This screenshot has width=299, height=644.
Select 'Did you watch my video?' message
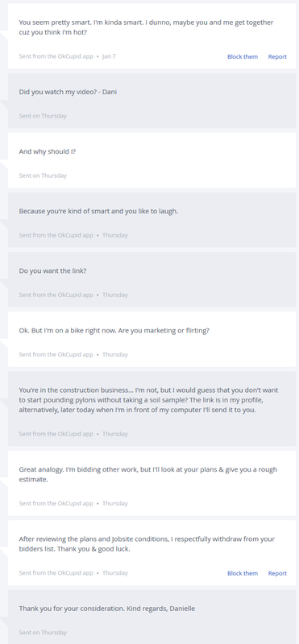(68, 92)
